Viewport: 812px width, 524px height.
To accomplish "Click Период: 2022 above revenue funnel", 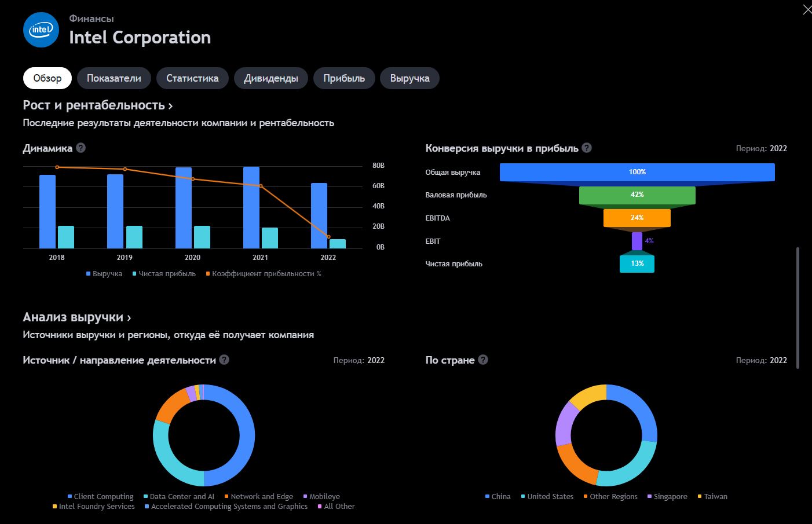I will (762, 148).
